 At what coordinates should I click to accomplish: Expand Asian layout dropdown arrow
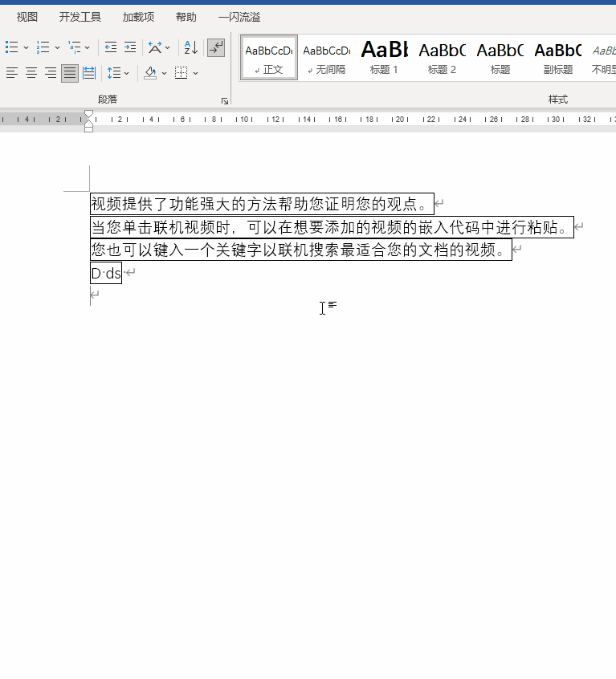168,47
